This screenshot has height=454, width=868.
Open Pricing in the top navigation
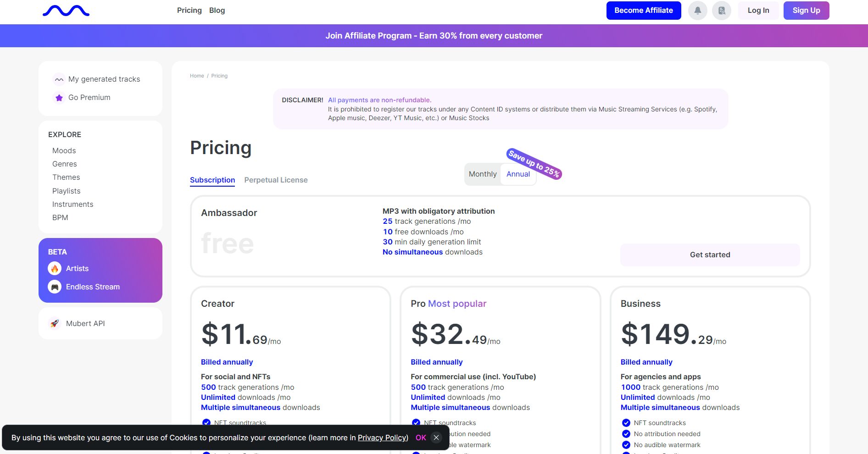coord(189,11)
